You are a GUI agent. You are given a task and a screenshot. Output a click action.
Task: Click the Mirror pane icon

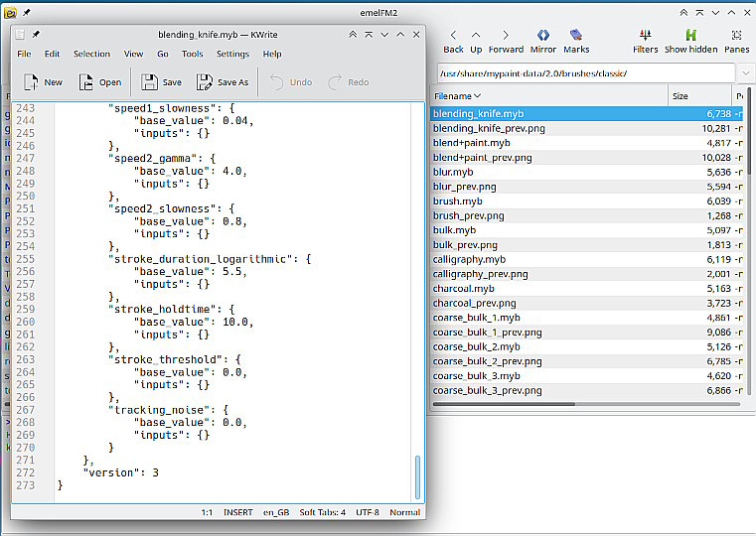[542, 36]
